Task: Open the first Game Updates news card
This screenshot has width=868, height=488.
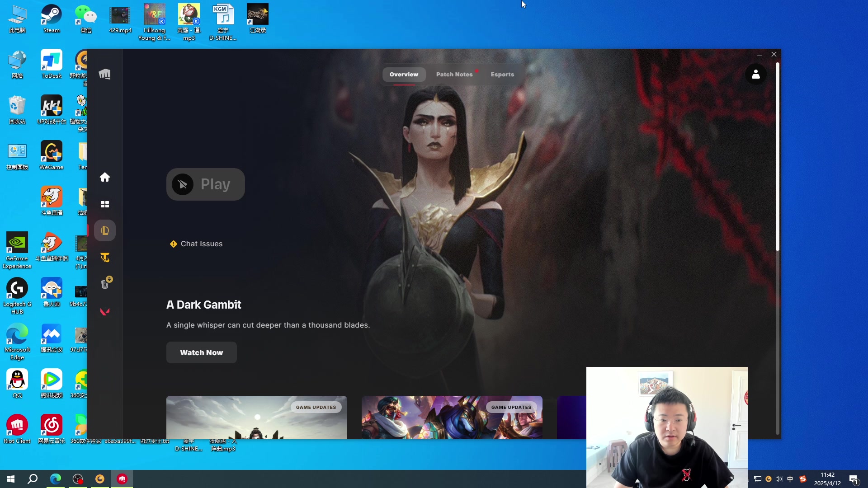Action: tap(257, 418)
